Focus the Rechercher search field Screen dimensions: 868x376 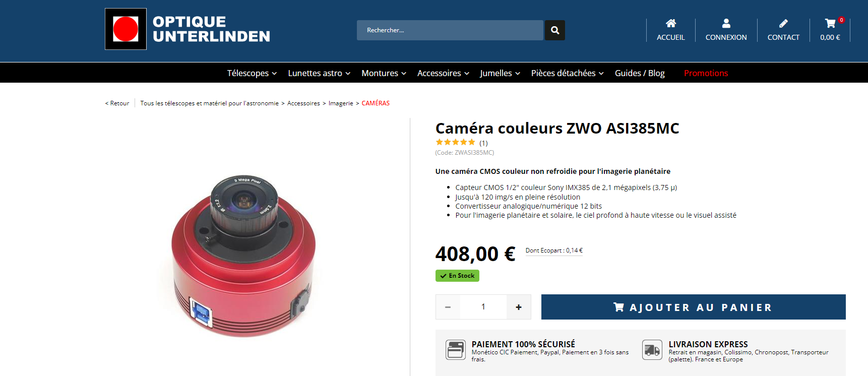pyautogui.click(x=450, y=30)
